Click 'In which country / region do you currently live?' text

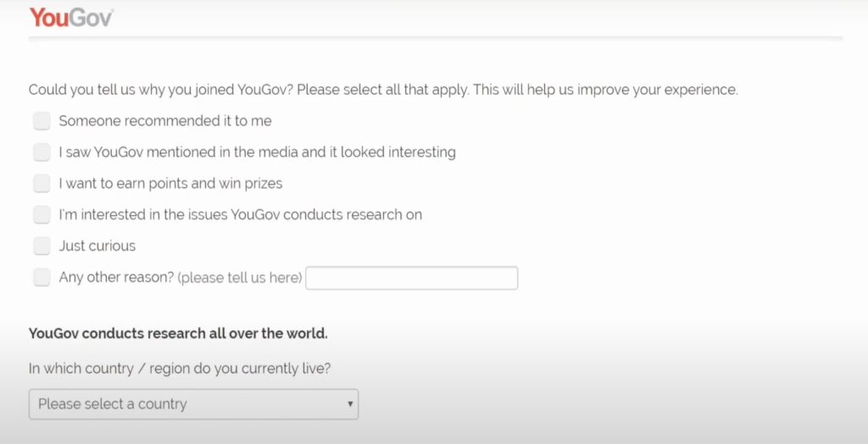point(180,369)
